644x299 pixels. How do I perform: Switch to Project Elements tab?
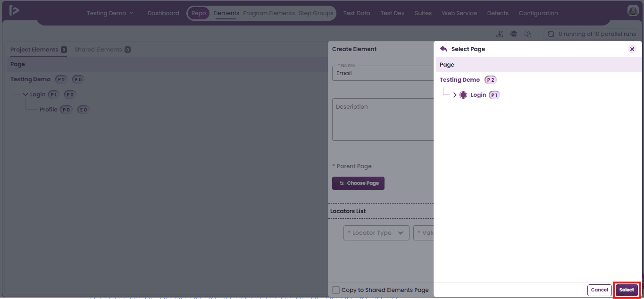pyautogui.click(x=39, y=50)
